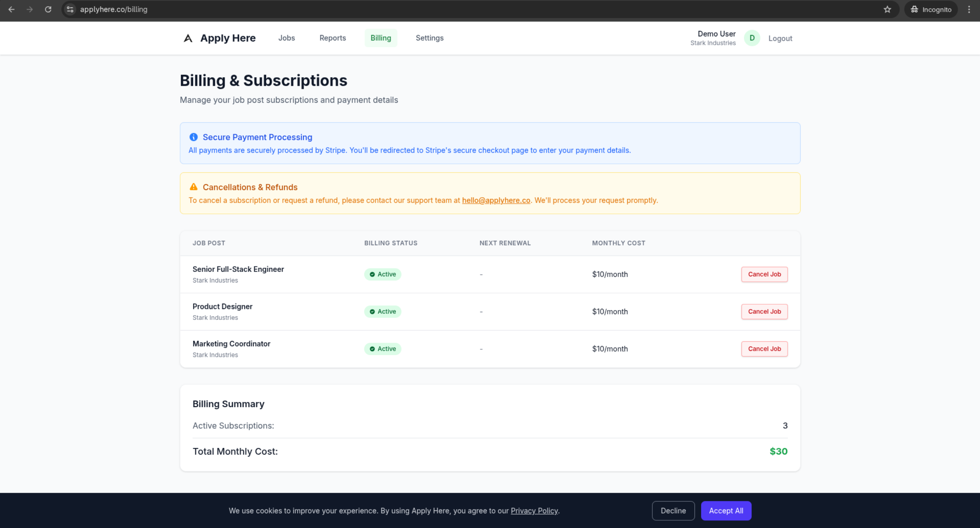Reload the page with refresh icon
Screen dimensions: 980x528
pyautogui.click(x=48, y=9)
